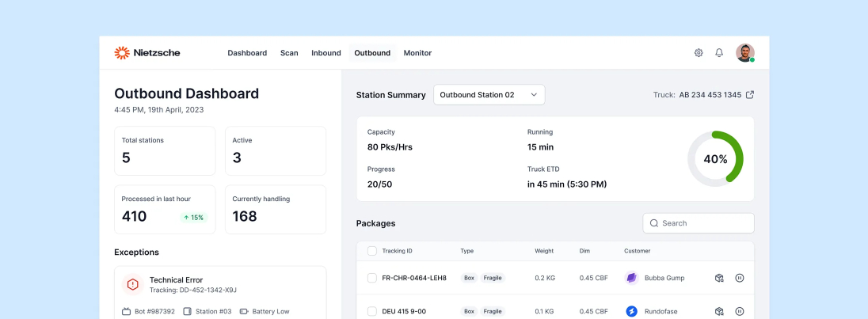
Task: Click package box icon for Bubba Gump row
Action: 719,278
